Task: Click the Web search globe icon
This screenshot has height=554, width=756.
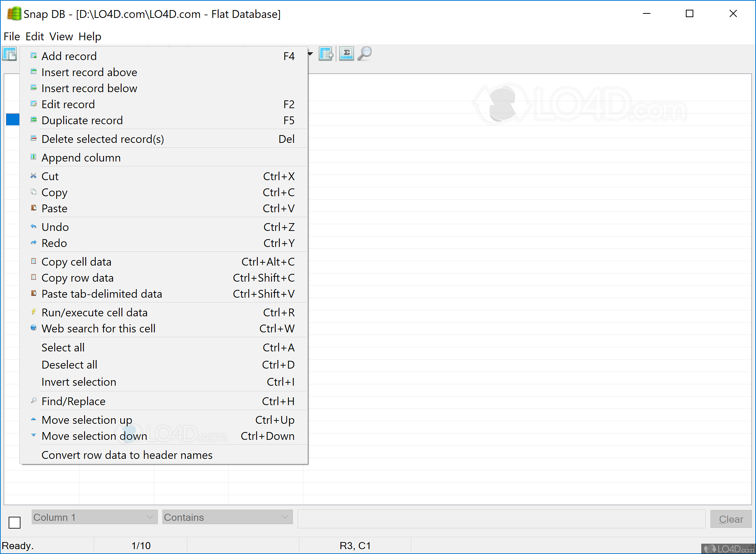Action: point(34,328)
